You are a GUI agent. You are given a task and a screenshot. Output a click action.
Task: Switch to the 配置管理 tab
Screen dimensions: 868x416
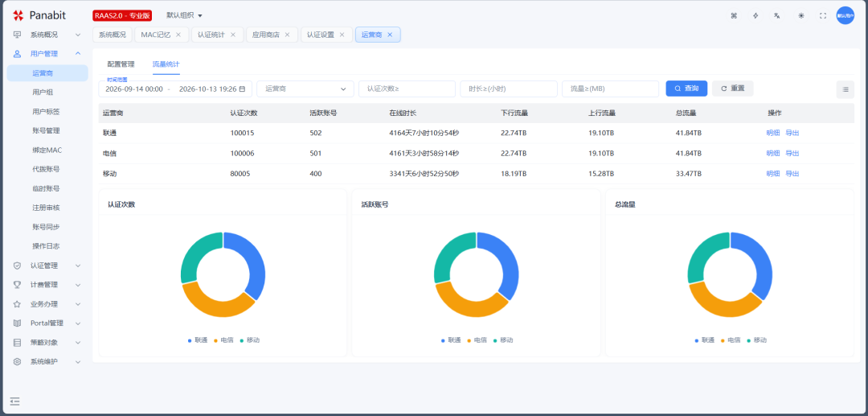[121, 64]
